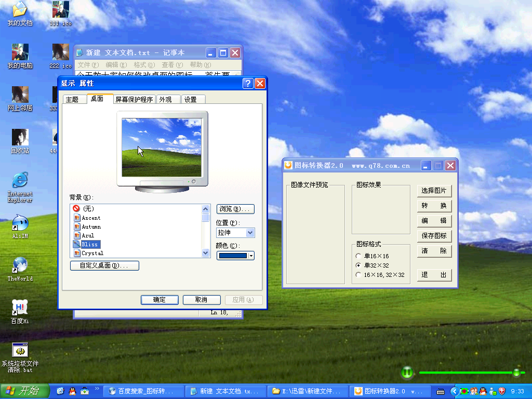Click the 编辑 button in icon converter
The image size is (532, 399).
(x=434, y=220)
